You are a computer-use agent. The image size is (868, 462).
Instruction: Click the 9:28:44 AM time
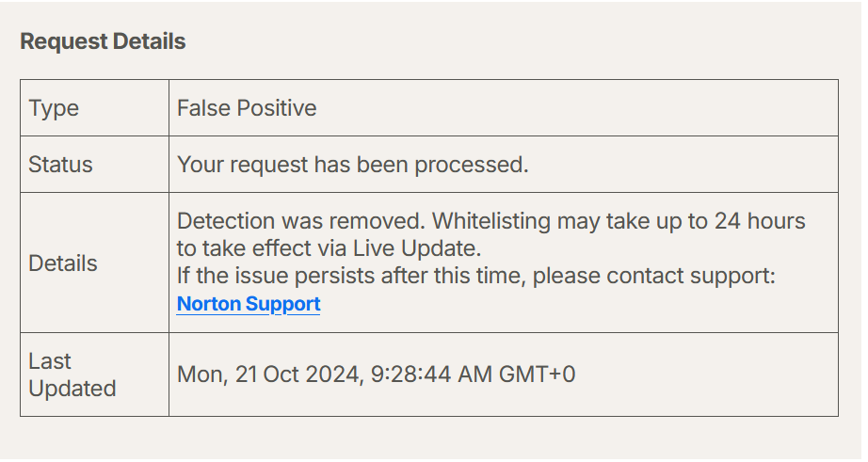coord(429,374)
